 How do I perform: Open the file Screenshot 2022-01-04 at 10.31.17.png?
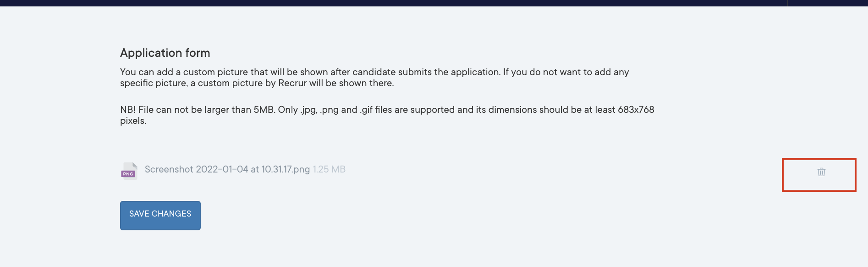(227, 169)
